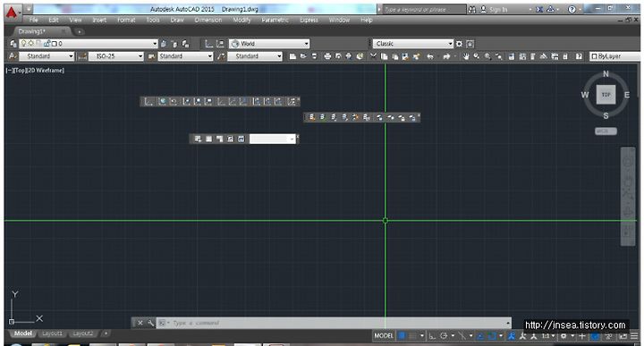Close the command line with X
The width and height of the screenshot is (644, 346).
(x=140, y=323)
